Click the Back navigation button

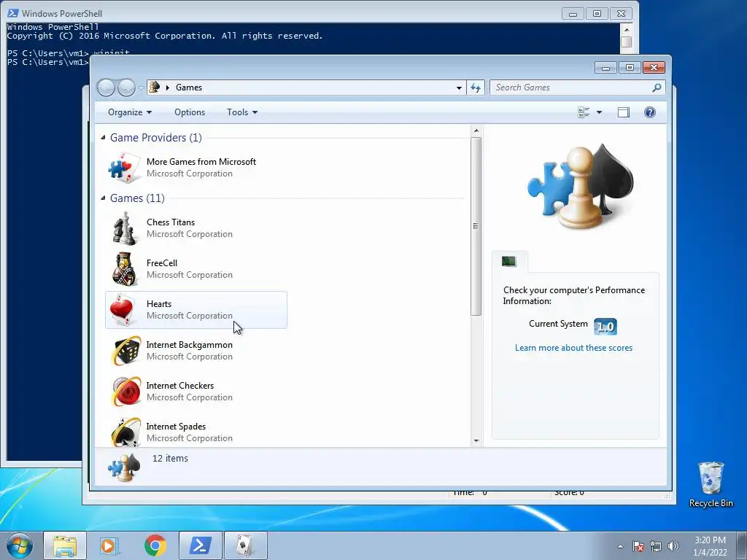pyautogui.click(x=106, y=87)
